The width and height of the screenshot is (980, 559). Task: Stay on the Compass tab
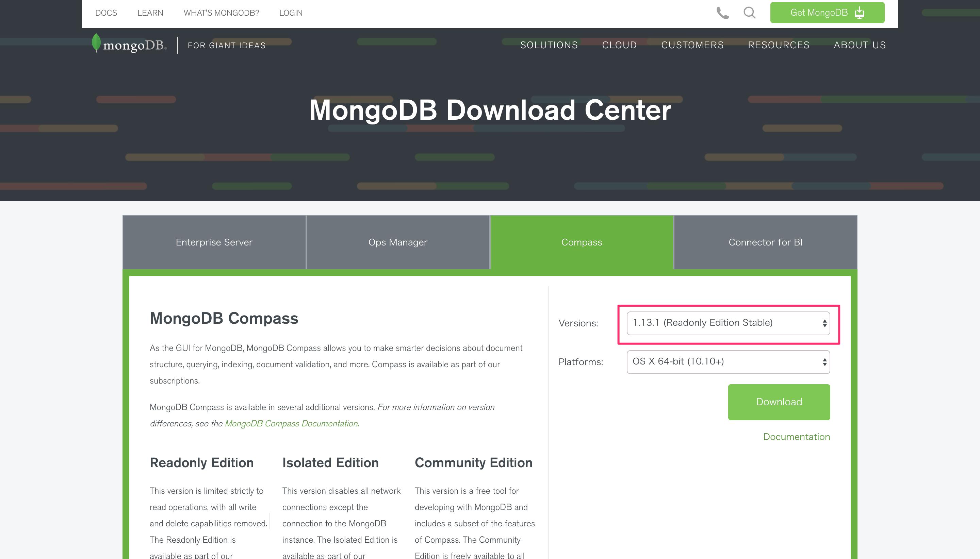[581, 242]
